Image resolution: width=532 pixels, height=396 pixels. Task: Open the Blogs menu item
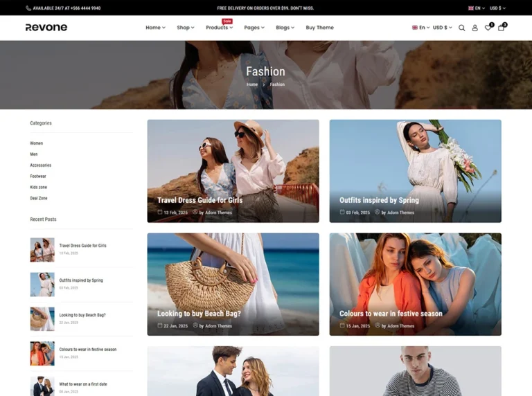[285, 28]
